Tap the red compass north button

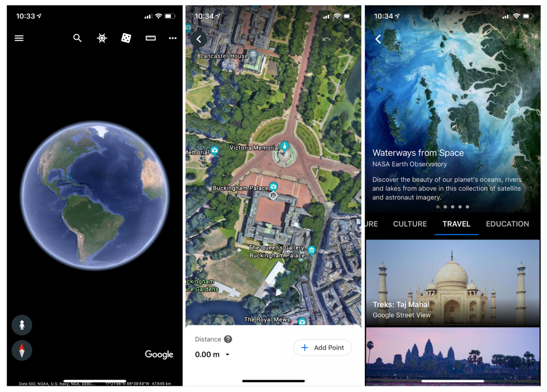[22, 351]
